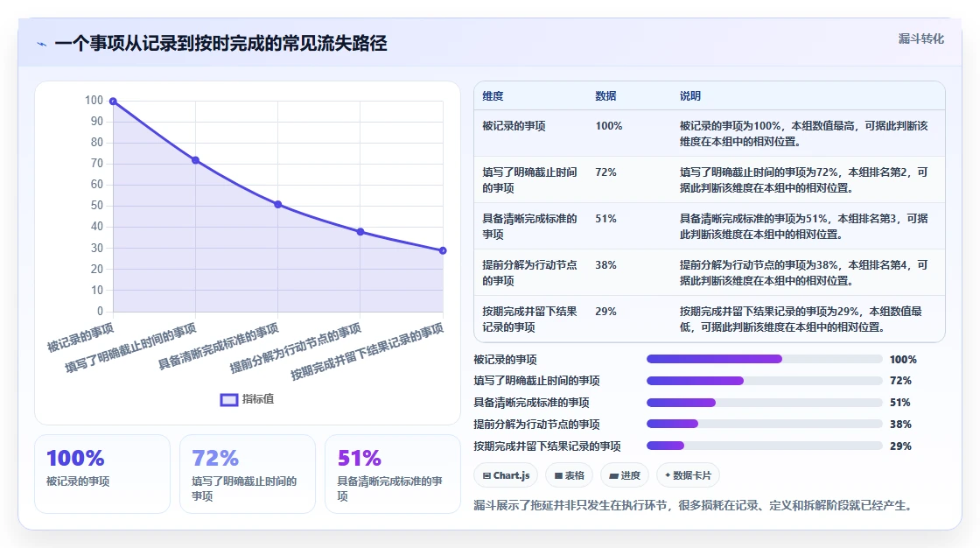
Task: Click the 按期完成并留下结果记录的事项 progress bar
Action: (765, 446)
